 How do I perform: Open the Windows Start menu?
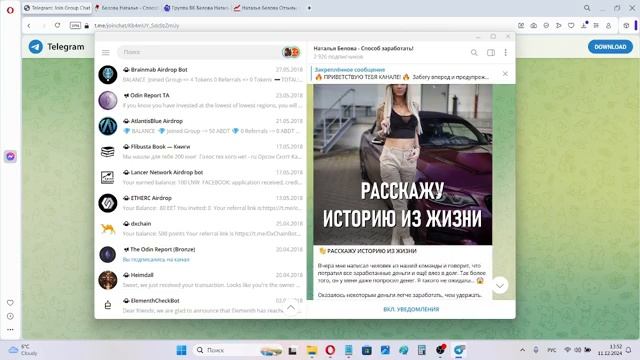[x=181, y=350]
